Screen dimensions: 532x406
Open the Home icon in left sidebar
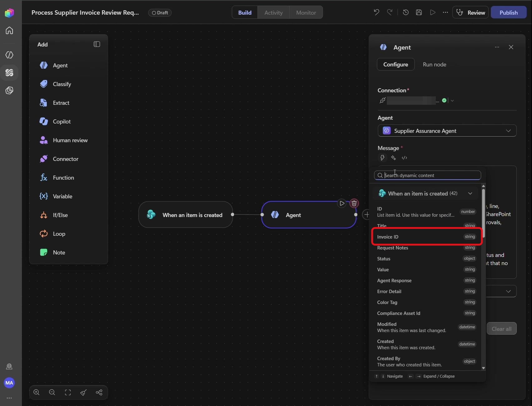click(9, 31)
